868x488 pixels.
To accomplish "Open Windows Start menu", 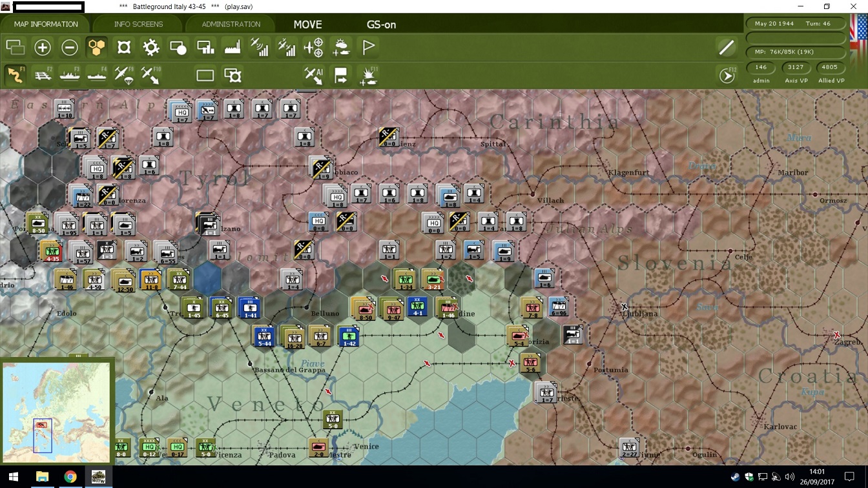I will tap(14, 477).
